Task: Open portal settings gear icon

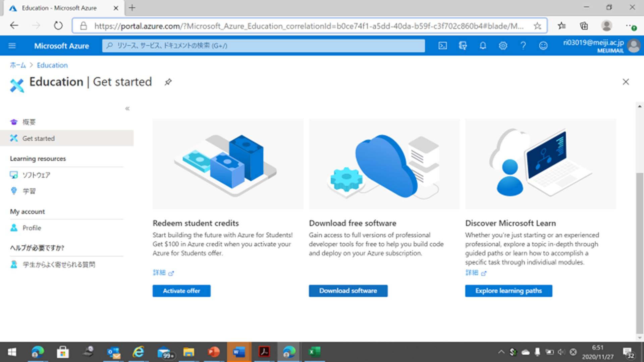Action: point(503,46)
